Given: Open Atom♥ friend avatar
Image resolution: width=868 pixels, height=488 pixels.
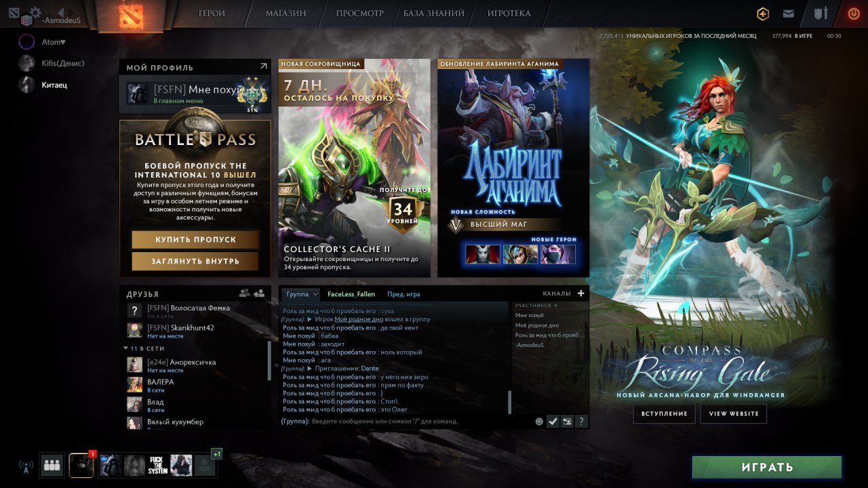Looking at the screenshot, I should pyautogui.click(x=26, y=42).
